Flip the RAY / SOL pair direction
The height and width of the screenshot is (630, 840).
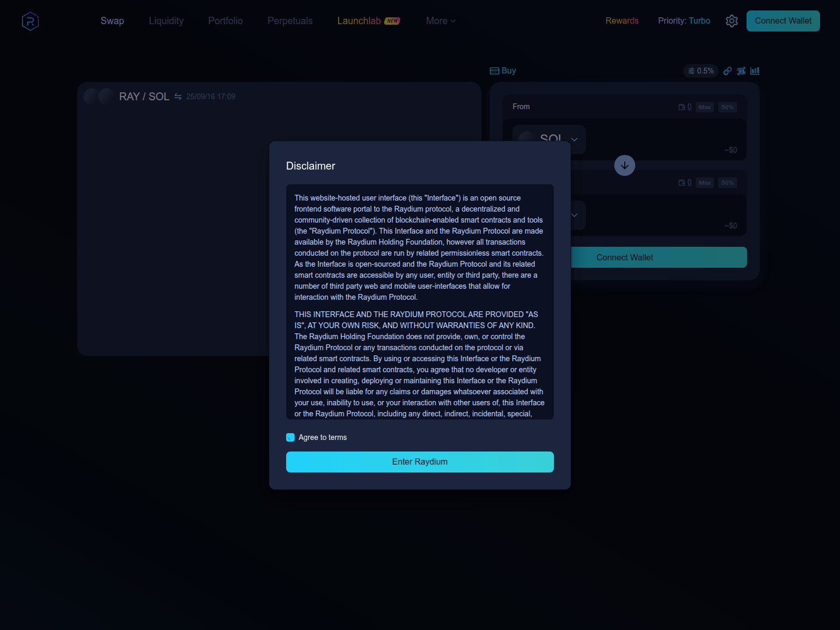coord(178,97)
